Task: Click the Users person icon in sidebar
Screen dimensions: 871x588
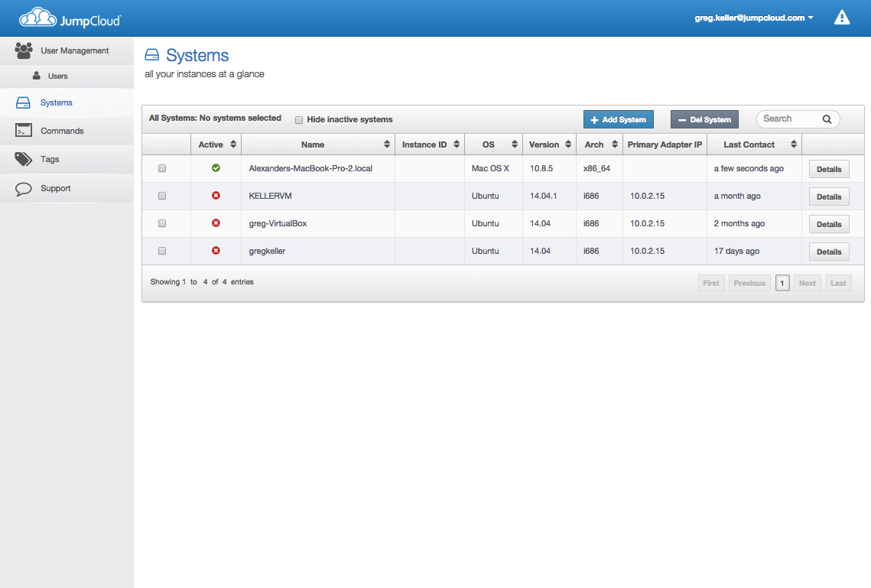Action: tap(37, 76)
